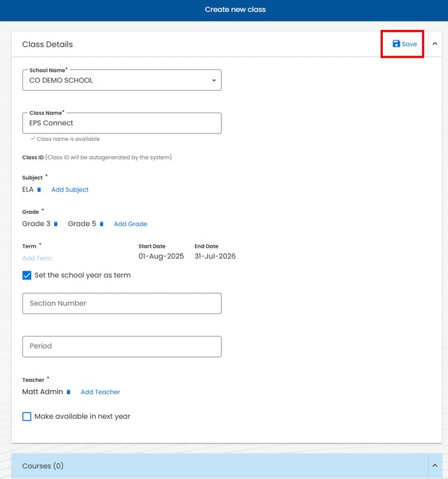Click the disabled Add Term link
Image resolution: width=448 pixels, height=479 pixels.
[37, 258]
